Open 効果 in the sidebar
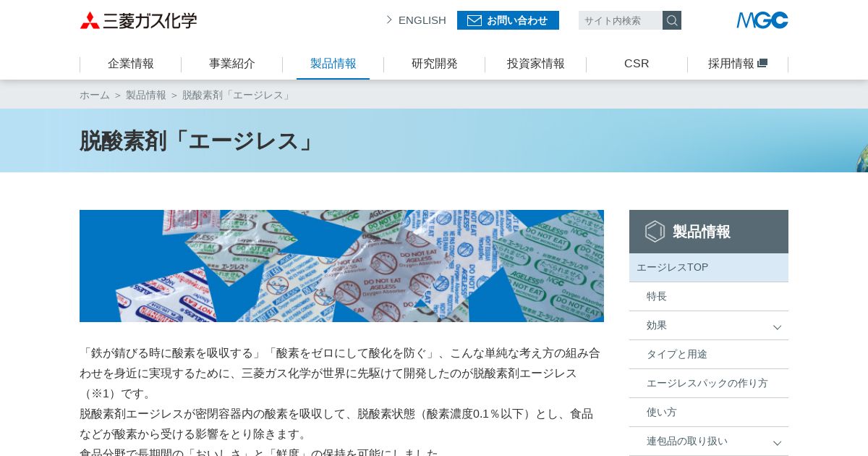Screen dimensions: 868x456 tap(709, 326)
